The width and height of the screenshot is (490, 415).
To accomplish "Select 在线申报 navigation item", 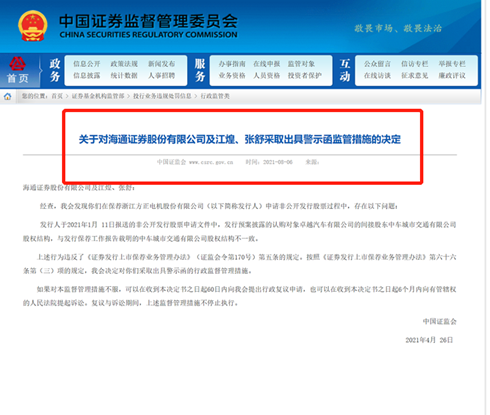I will (267, 64).
